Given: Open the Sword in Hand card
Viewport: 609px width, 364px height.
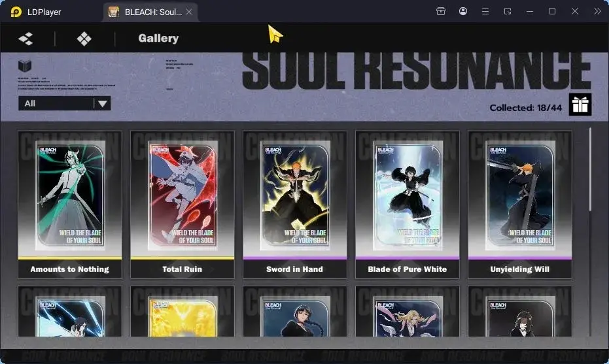Looking at the screenshot, I should pyautogui.click(x=295, y=205).
